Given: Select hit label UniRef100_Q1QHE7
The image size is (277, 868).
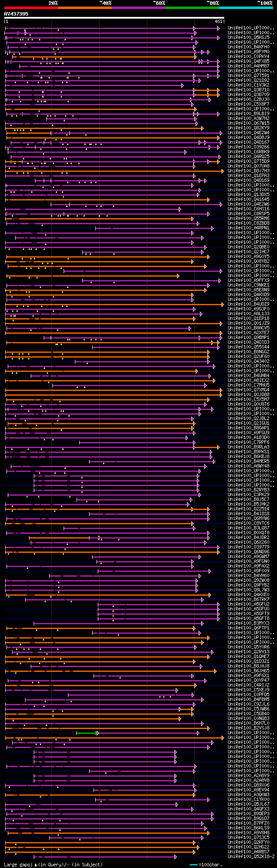Looking at the screenshot, I should click(249, 656).
